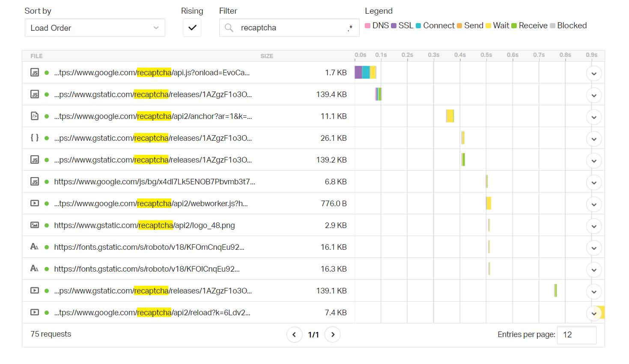The image size is (629, 364).
Task: Click the image icon for logo_48.png row
Action: coord(35,225)
